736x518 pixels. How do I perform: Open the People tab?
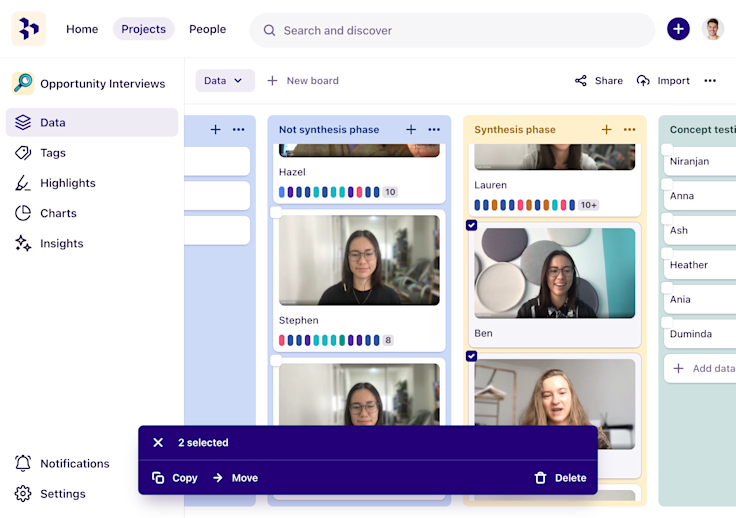tap(207, 29)
